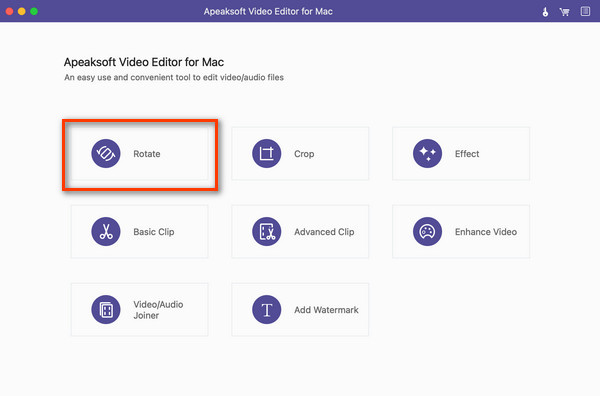
Task: Open the Effect feature label
Action: coord(467,154)
